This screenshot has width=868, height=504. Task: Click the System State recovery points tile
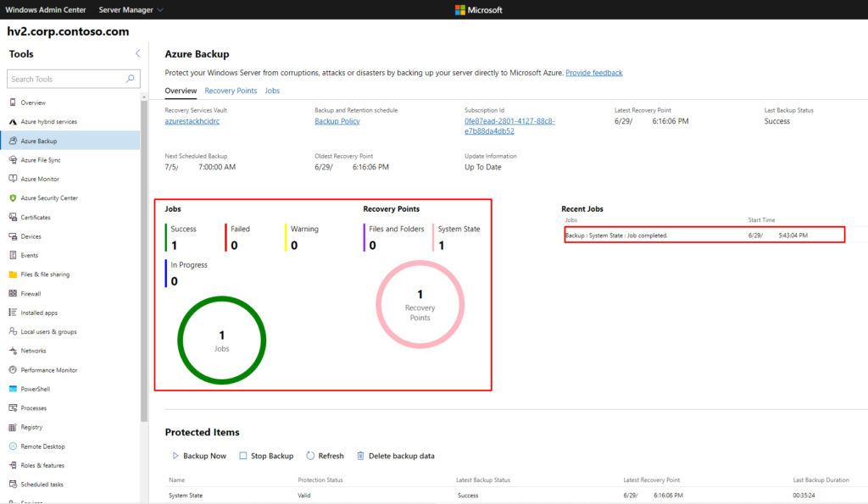click(x=457, y=237)
